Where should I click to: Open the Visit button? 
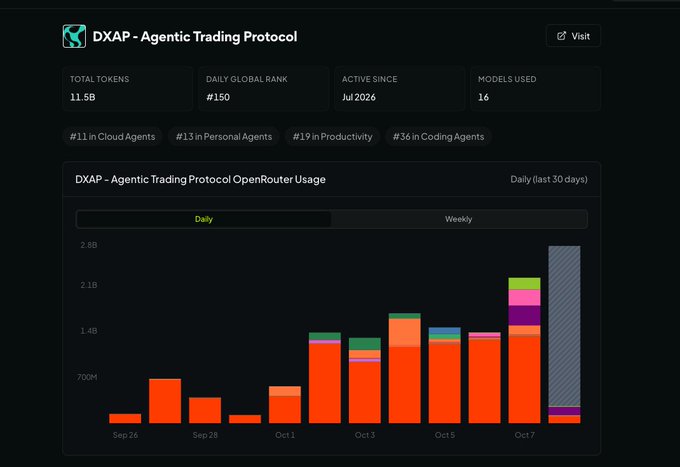click(573, 36)
